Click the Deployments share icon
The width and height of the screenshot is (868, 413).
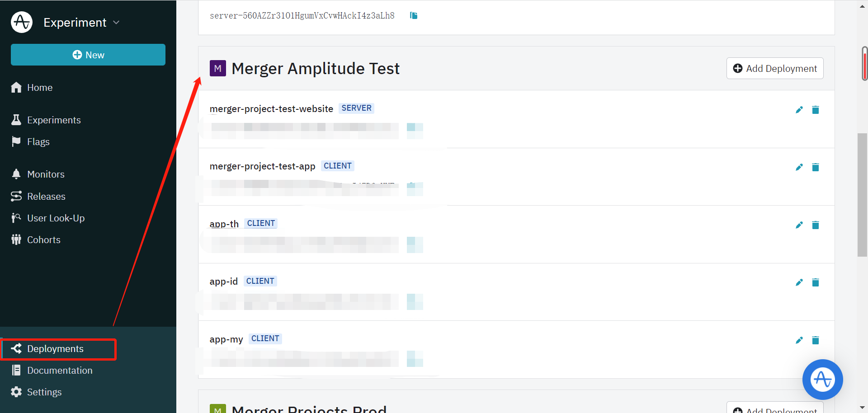tap(16, 348)
